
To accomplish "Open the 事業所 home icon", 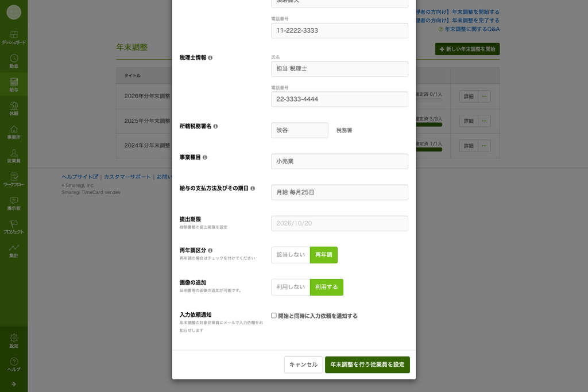I will pos(14,132).
